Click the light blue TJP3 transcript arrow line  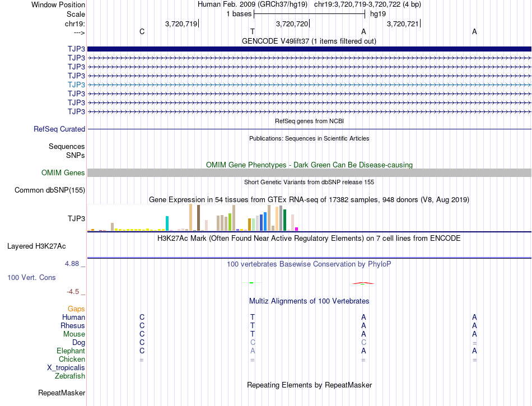pyautogui.click(x=309, y=85)
